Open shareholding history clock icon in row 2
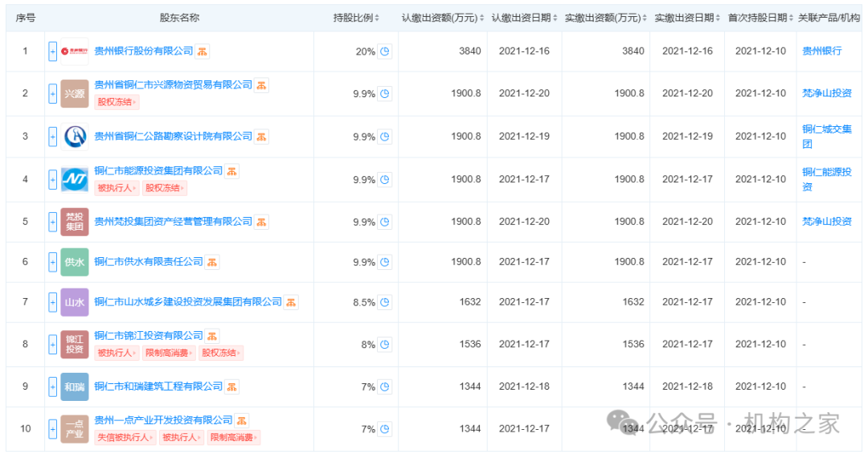Screen dimensions: 868x458 coord(385,93)
